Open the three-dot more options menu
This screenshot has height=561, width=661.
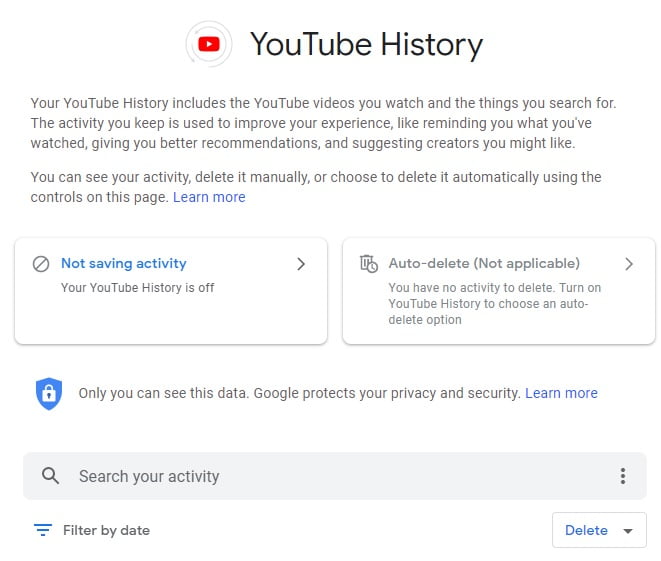pyautogui.click(x=623, y=476)
